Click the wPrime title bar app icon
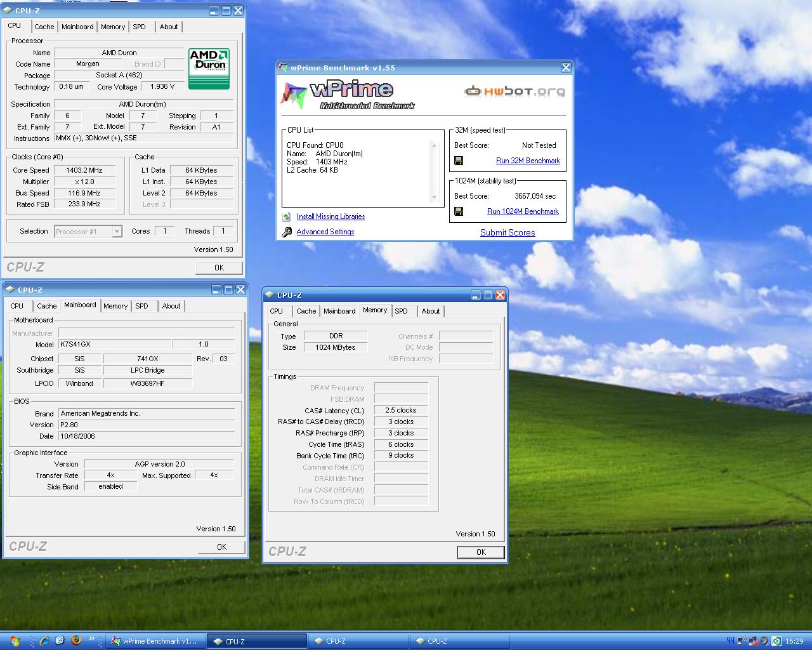Screen dimensions: 812x650 [x=283, y=68]
